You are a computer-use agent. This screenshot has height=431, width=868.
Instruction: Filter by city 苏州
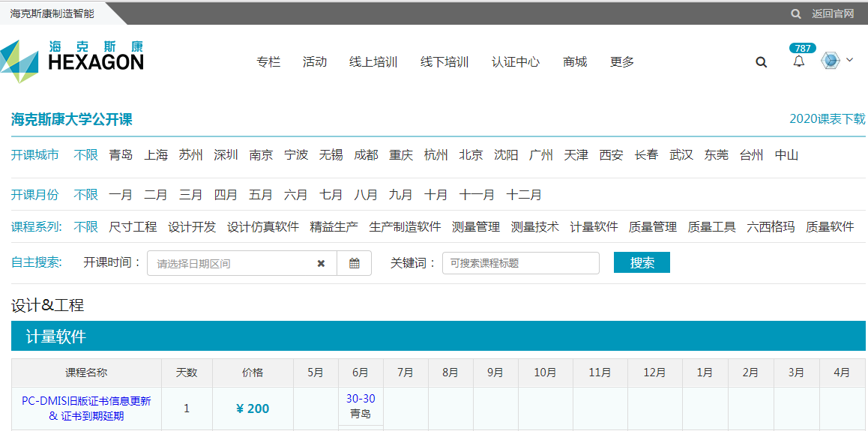click(x=191, y=155)
